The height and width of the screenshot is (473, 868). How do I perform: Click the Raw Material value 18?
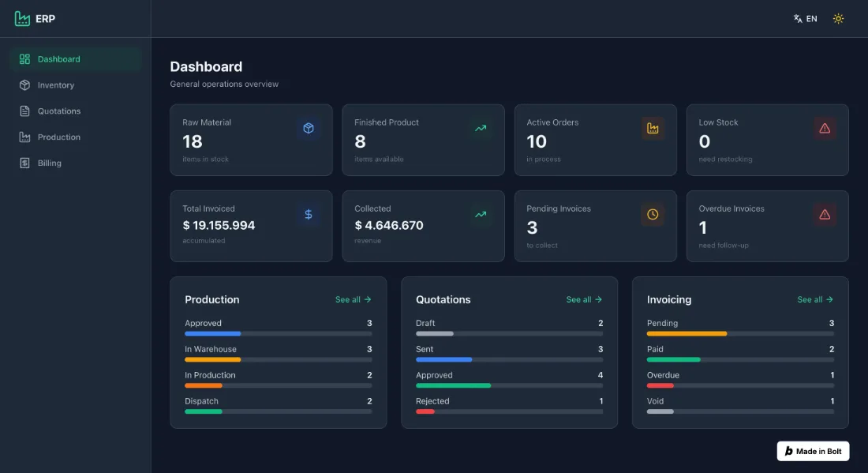point(192,142)
